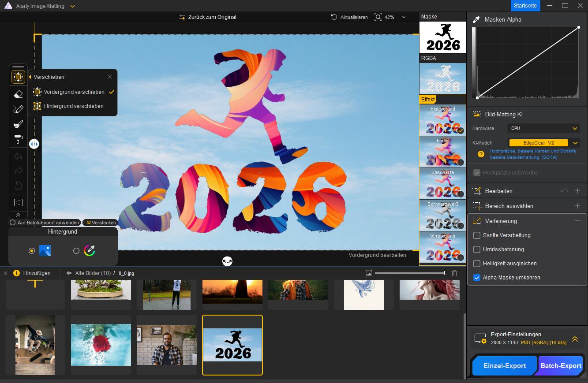Click the trash delete icon in image strip
The width and height of the screenshot is (588, 383).
pyautogui.click(x=454, y=273)
